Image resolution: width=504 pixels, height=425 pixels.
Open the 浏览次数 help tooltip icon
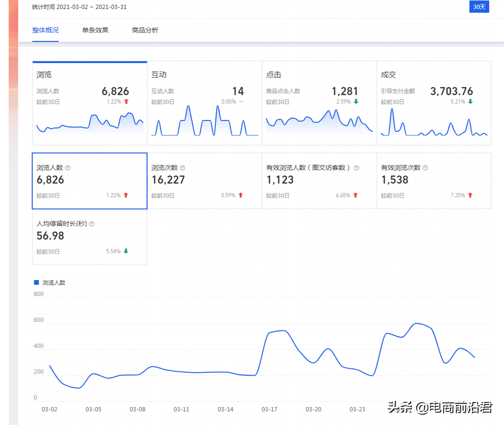(183, 168)
